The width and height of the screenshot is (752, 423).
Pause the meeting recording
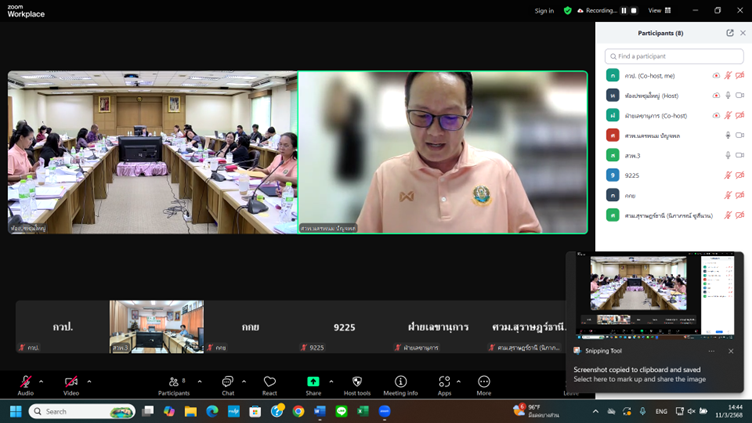pyautogui.click(x=624, y=11)
